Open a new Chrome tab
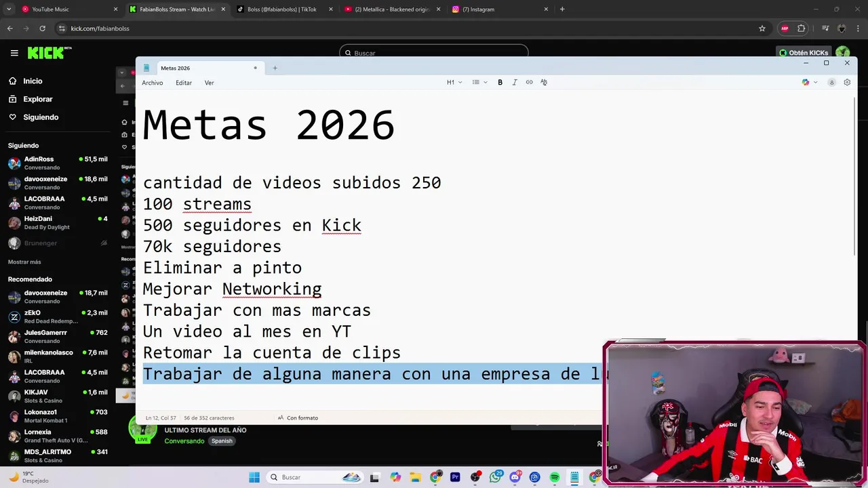Image resolution: width=868 pixels, height=488 pixels. coord(562,9)
